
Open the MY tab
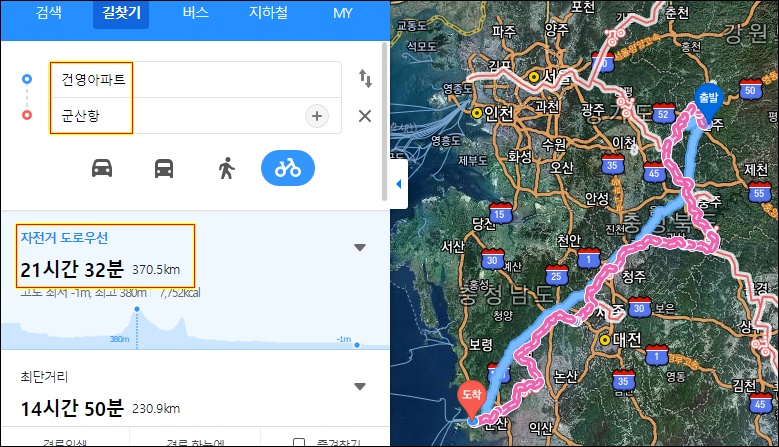coord(343,13)
